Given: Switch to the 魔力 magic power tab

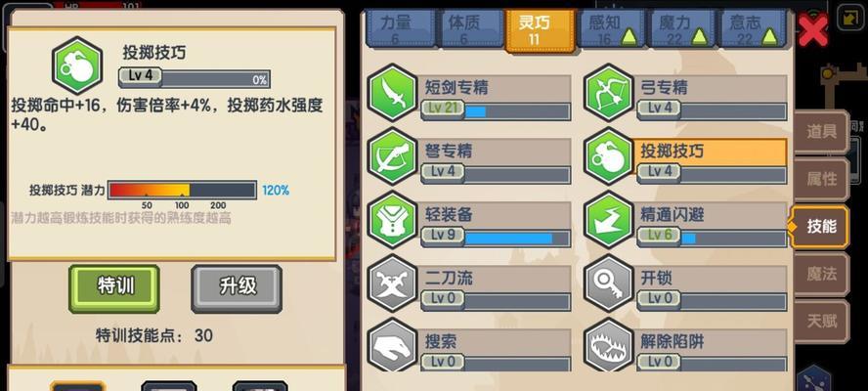Looking at the screenshot, I should click(x=679, y=28).
